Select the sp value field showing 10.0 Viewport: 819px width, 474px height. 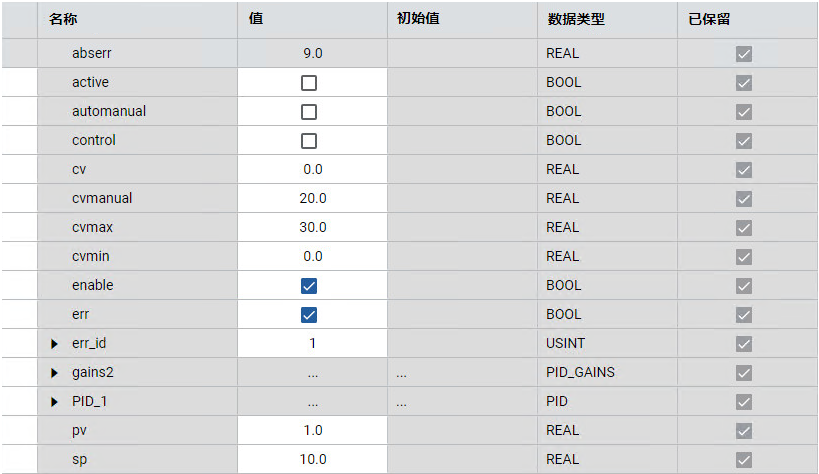coord(312,459)
